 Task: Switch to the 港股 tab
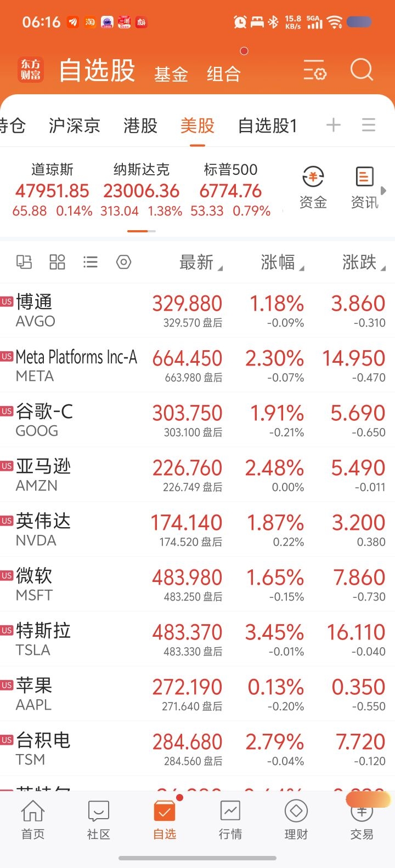140,126
